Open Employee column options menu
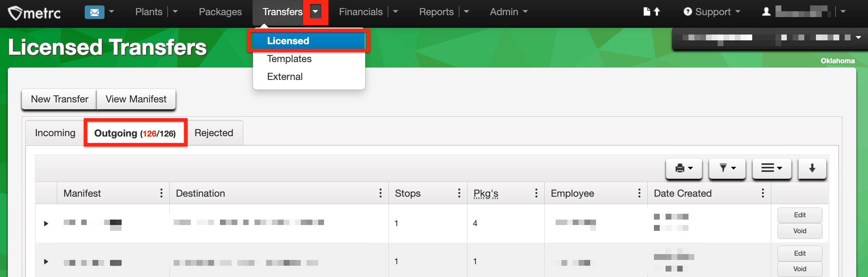The height and width of the screenshot is (277, 868). tap(639, 193)
